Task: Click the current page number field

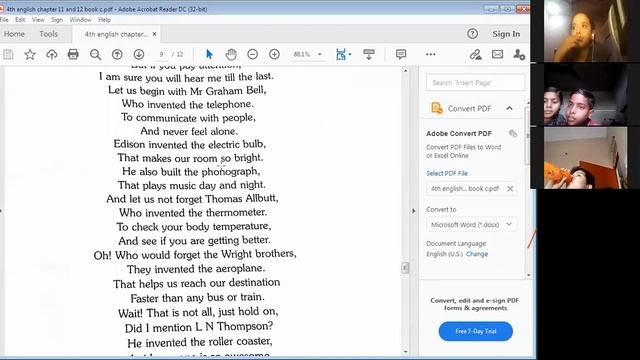Action: [x=162, y=54]
